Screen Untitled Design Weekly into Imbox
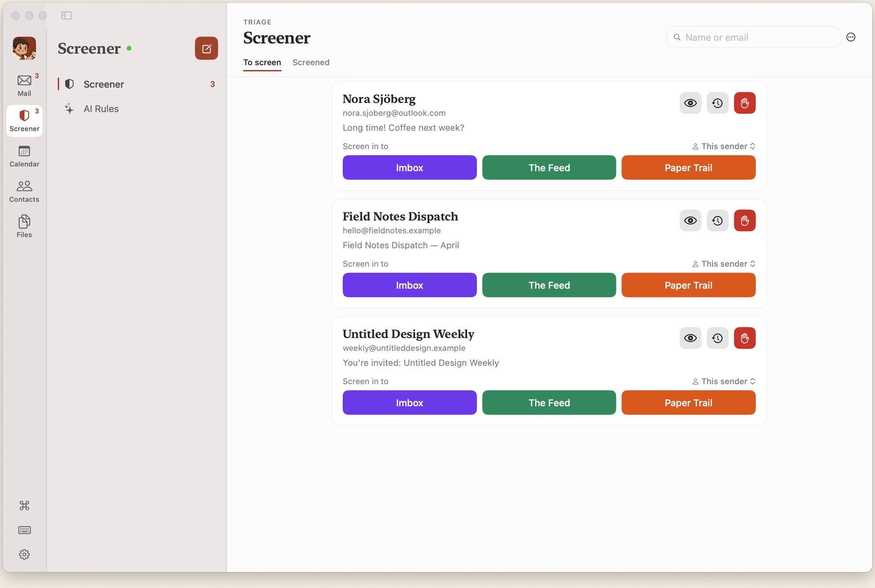This screenshot has width=875, height=588. (x=409, y=403)
